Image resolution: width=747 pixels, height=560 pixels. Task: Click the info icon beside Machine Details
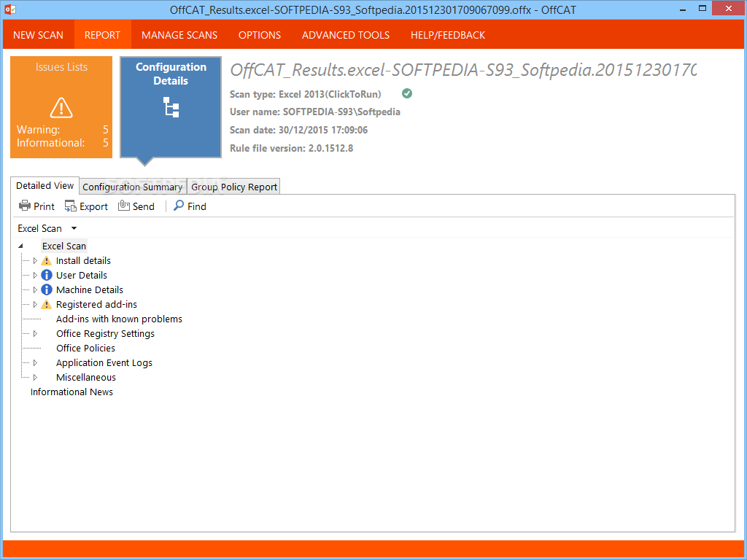point(46,289)
